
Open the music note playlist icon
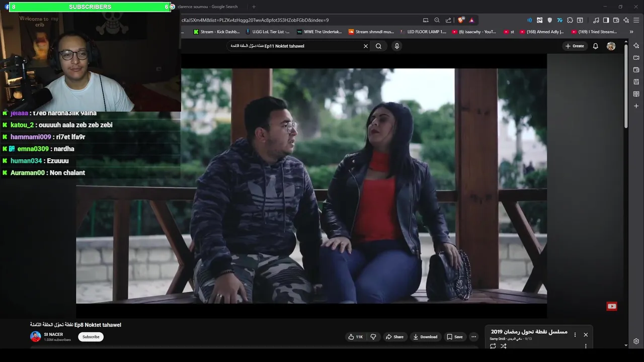[x=596, y=20]
